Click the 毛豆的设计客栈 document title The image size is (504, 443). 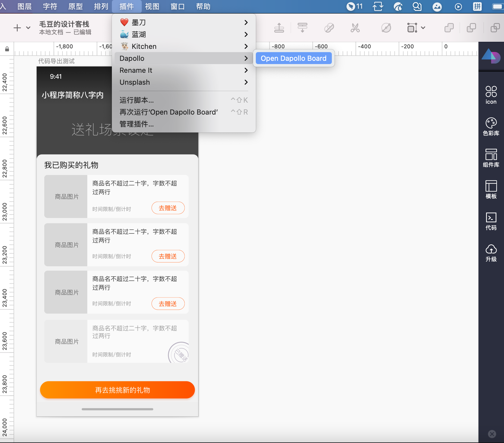tap(64, 24)
